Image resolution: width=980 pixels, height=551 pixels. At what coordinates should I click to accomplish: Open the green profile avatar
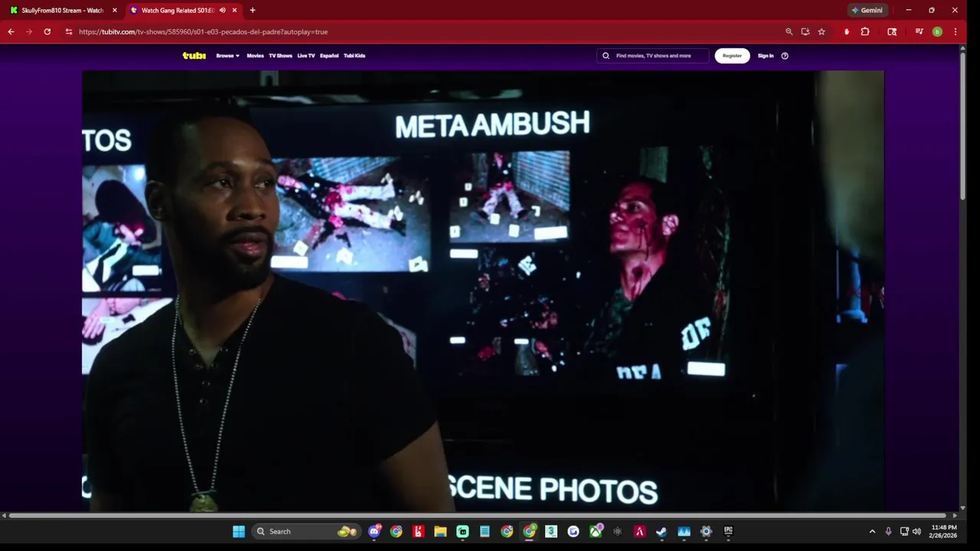(937, 31)
